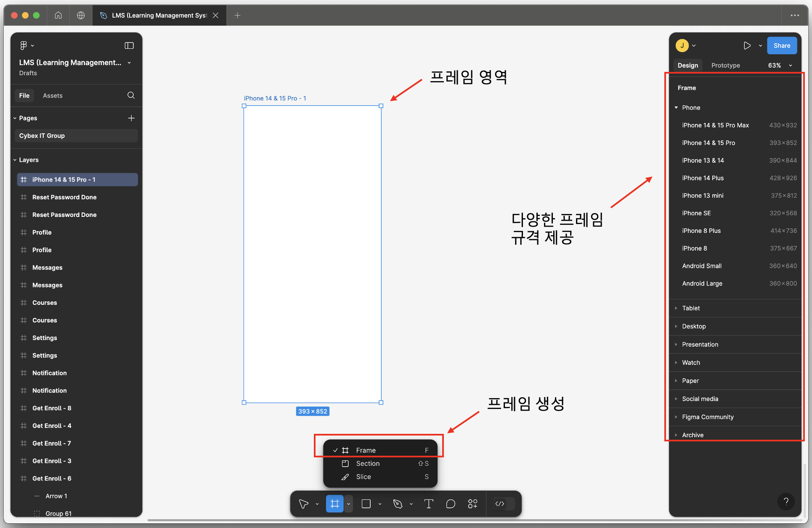Select the Pen tool
This screenshot has width=812, height=528.
pyautogui.click(x=398, y=504)
